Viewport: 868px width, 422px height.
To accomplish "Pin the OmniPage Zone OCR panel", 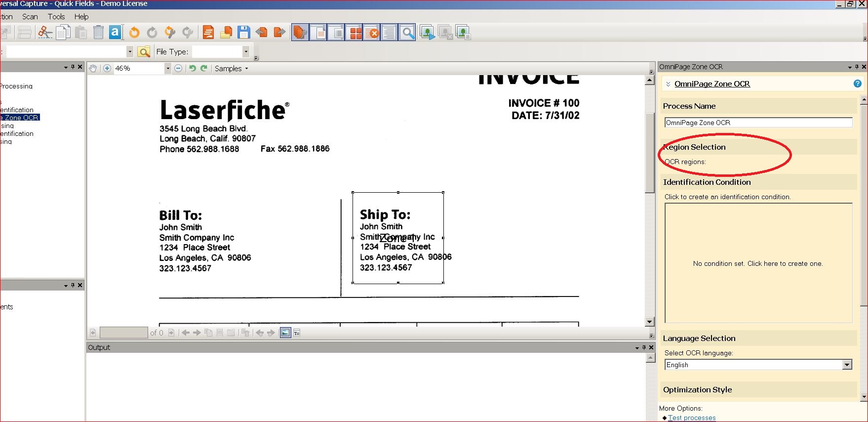I will coord(857,67).
